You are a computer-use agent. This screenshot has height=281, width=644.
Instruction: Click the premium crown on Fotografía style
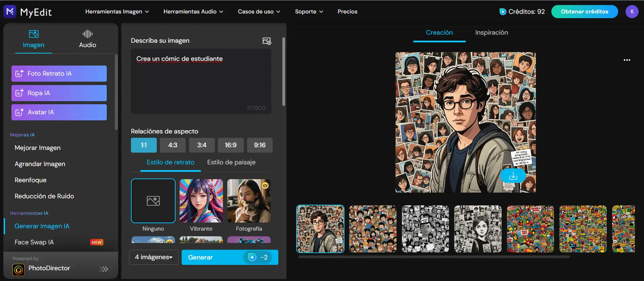(x=265, y=185)
